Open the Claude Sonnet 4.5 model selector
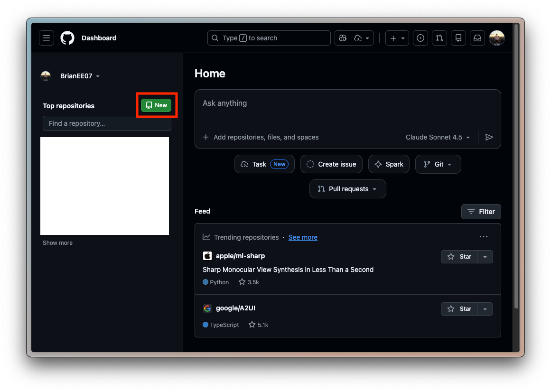The width and height of the screenshot is (551, 392). (438, 137)
